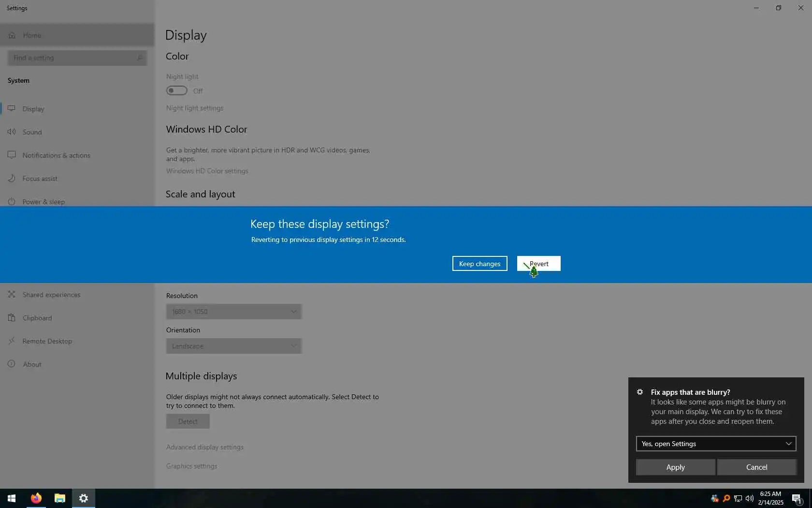Click Revert display settings button
This screenshot has height=508, width=812.
pyautogui.click(x=538, y=264)
